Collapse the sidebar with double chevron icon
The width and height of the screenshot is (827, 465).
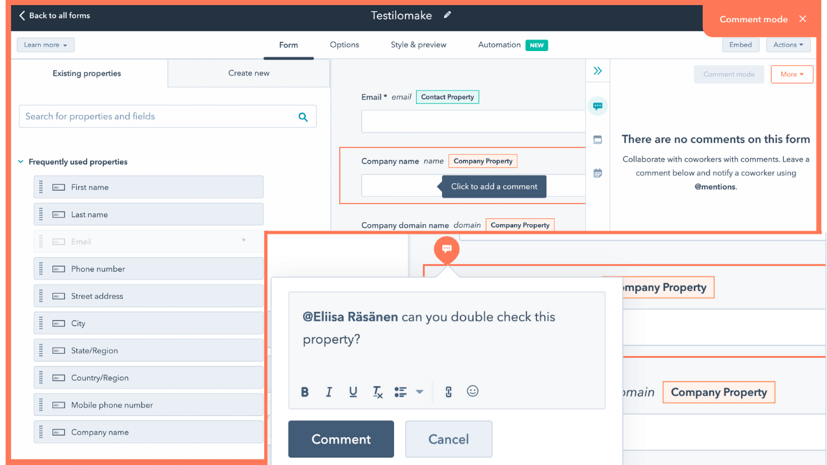[x=598, y=71]
